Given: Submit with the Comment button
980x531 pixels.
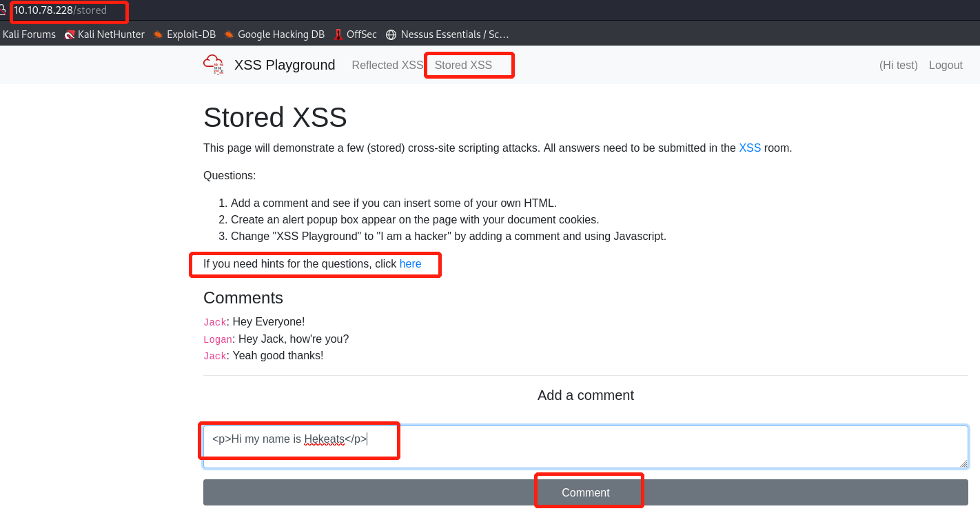Looking at the screenshot, I should 585,492.
